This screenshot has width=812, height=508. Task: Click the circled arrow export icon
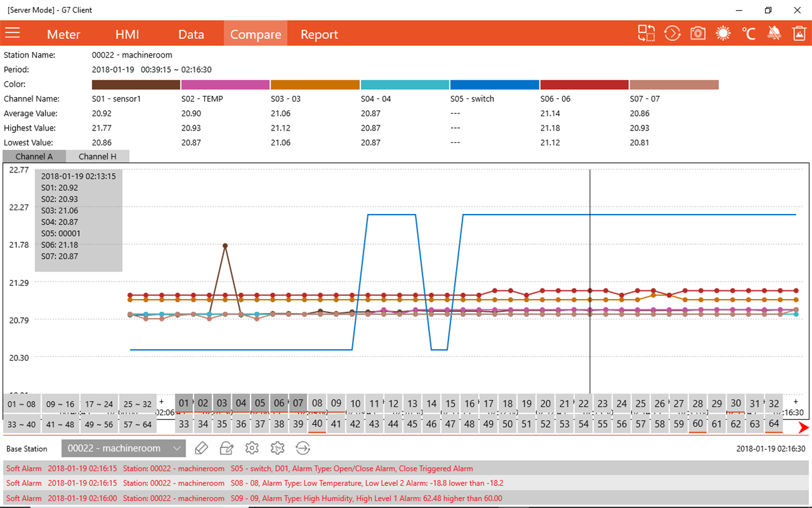tap(303, 448)
